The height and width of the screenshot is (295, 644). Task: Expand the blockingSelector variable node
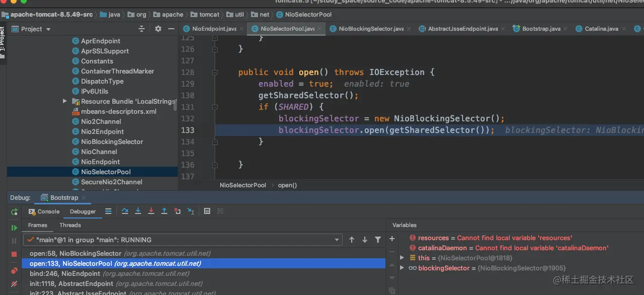click(402, 268)
